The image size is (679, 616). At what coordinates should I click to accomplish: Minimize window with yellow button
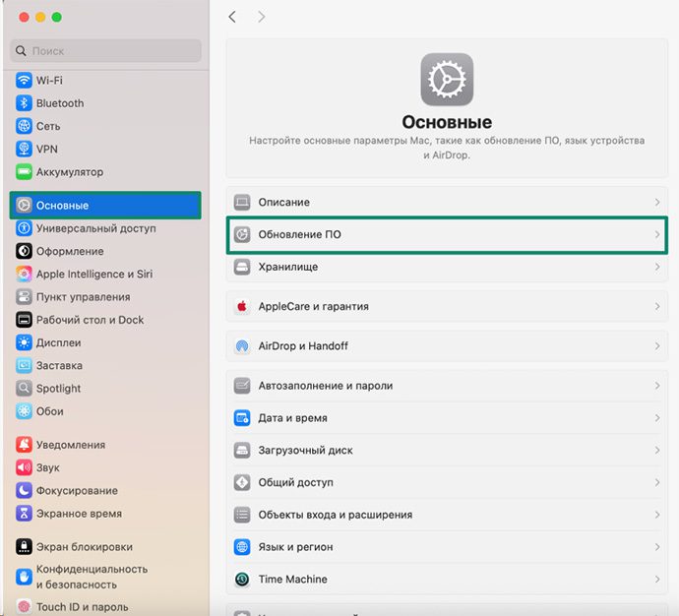coord(40,17)
